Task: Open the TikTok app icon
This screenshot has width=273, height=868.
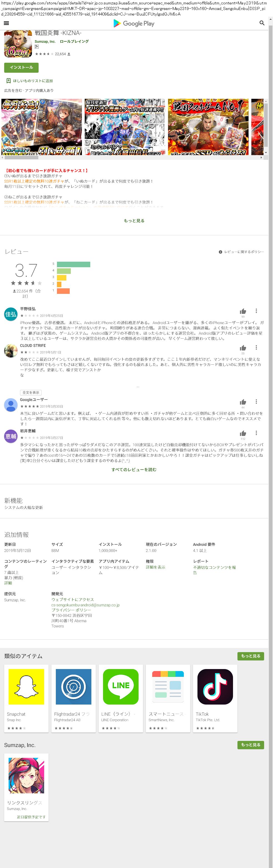Action: pyautogui.click(x=215, y=687)
